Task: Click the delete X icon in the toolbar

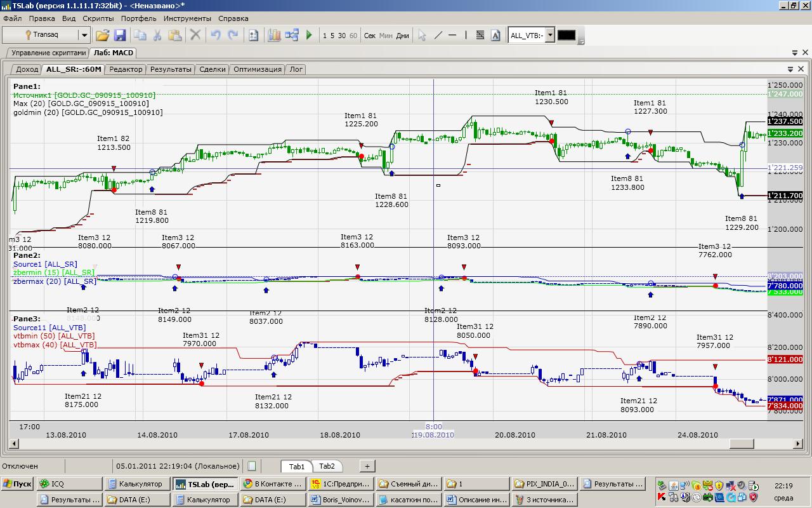Action: [x=195, y=36]
